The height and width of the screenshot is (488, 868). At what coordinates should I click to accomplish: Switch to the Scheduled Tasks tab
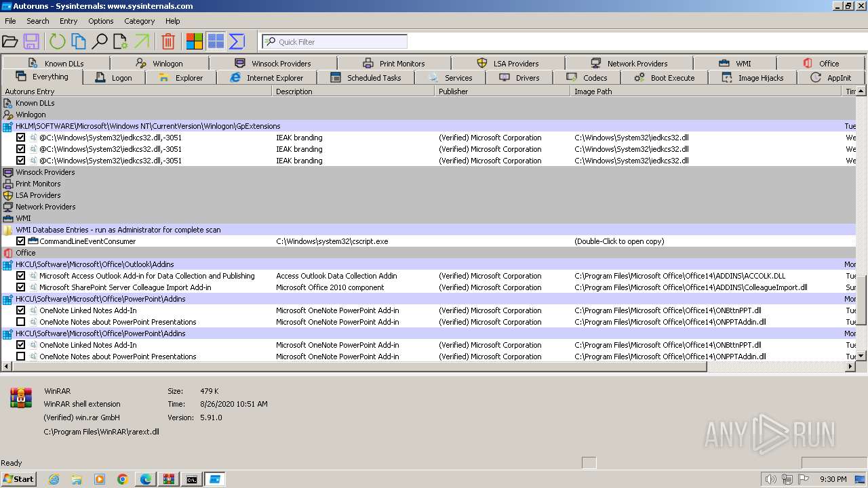pyautogui.click(x=366, y=78)
